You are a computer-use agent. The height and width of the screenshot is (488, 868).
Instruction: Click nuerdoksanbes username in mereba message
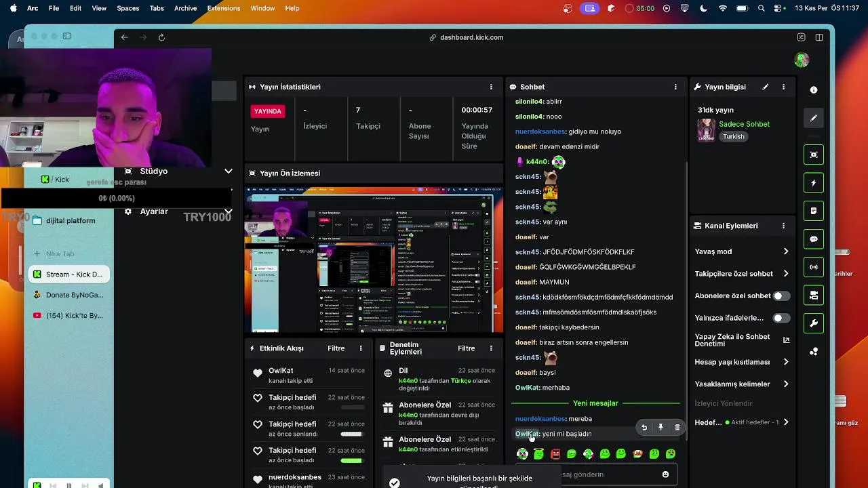pos(540,419)
